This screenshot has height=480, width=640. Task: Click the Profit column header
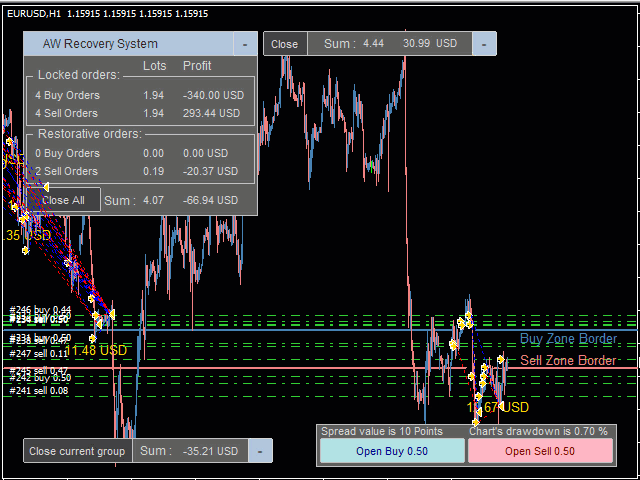[197, 66]
